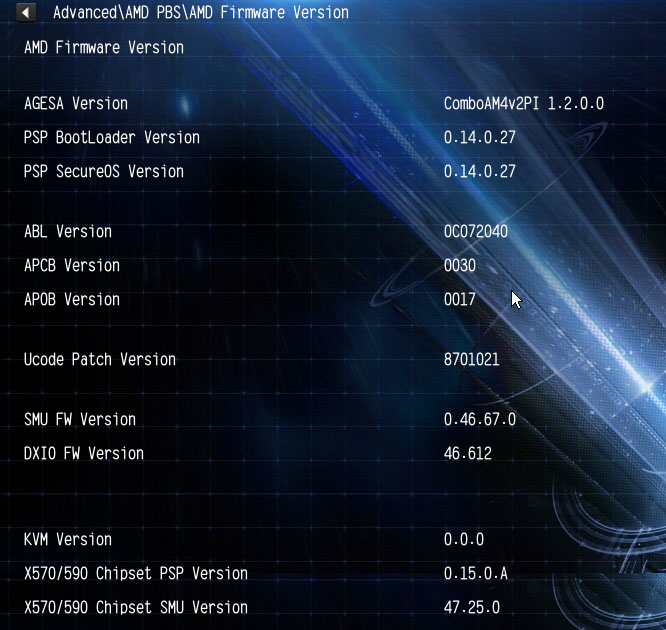Select the Ucode Patch Version label

[100, 360]
